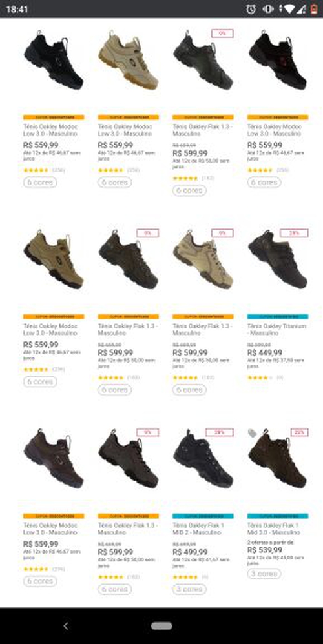This screenshot has width=323, height=644.
Task: Tap the 3 cores chip under Flak 1 MID 2
Action: point(189,589)
